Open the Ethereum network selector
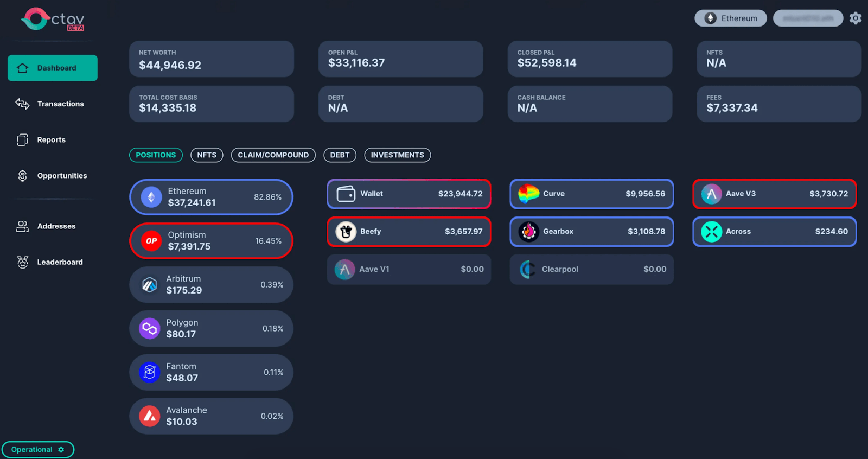Viewport: 868px width, 459px height. [x=731, y=18]
